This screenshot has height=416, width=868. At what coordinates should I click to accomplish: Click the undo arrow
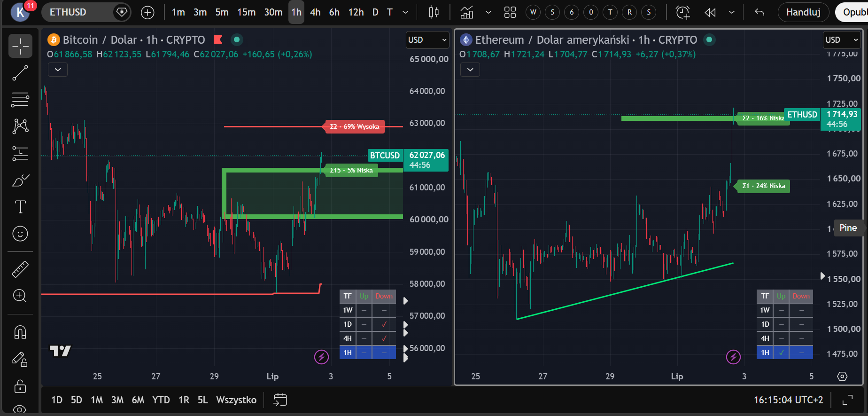pos(759,13)
